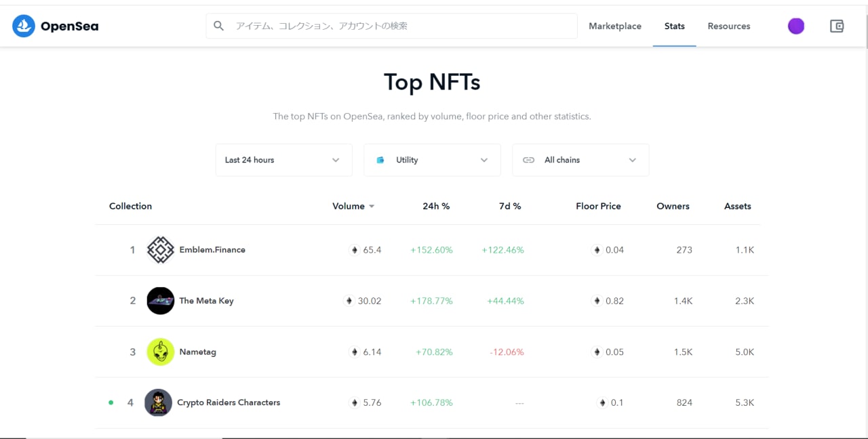Viewport: 868px width, 439px height.
Task: Open the Nametag collection link
Action: pos(197,352)
